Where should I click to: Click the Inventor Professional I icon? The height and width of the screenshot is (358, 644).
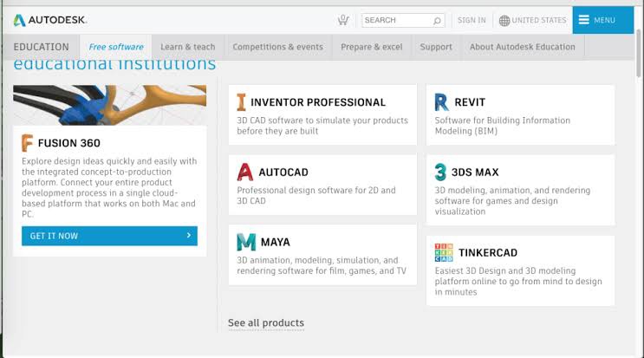pos(241,102)
